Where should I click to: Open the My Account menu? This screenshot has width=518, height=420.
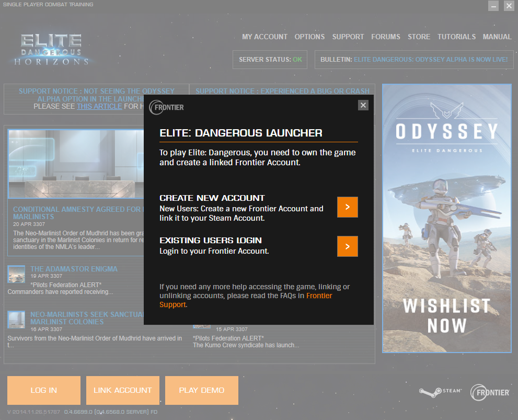point(264,37)
